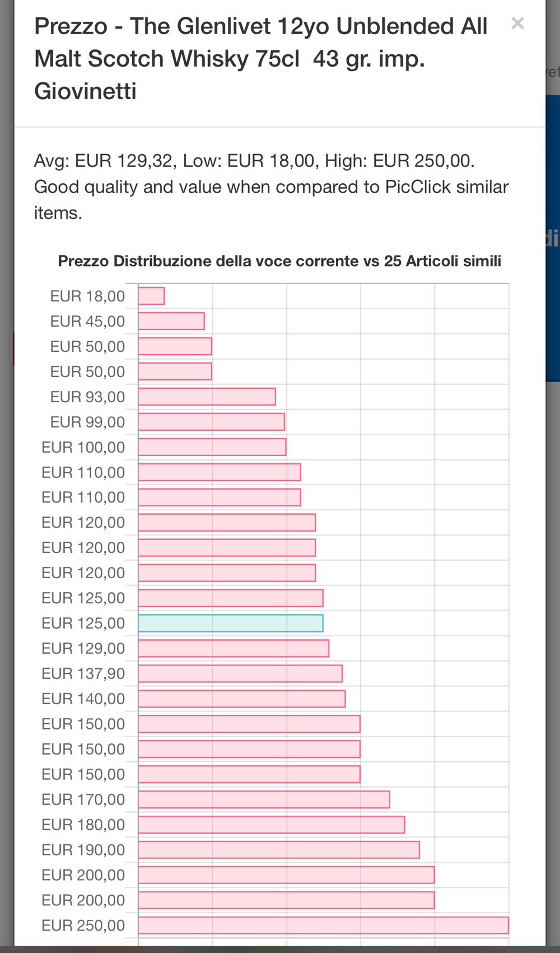
Task: Click the EUR 170,00 bar
Action: pos(264,799)
